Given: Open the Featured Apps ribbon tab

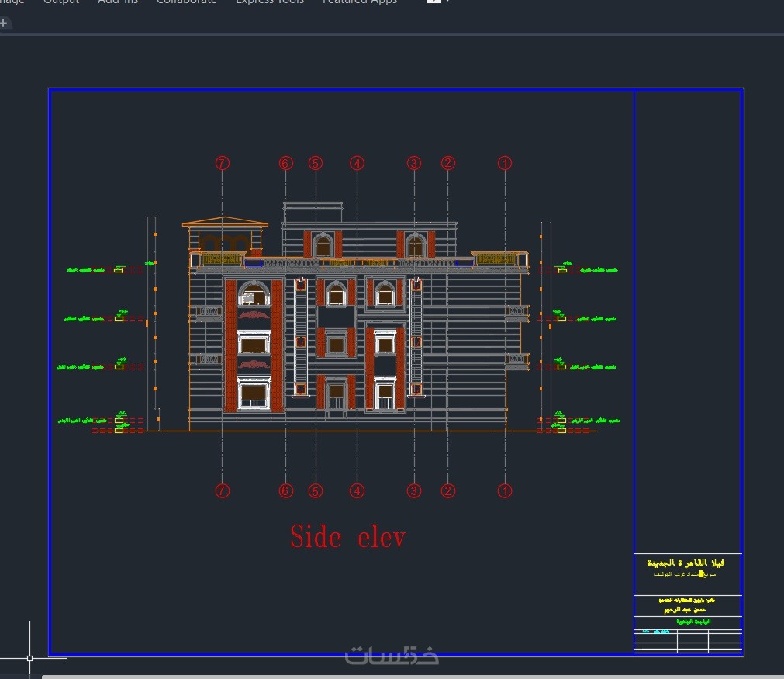Looking at the screenshot, I should point(360,2).
